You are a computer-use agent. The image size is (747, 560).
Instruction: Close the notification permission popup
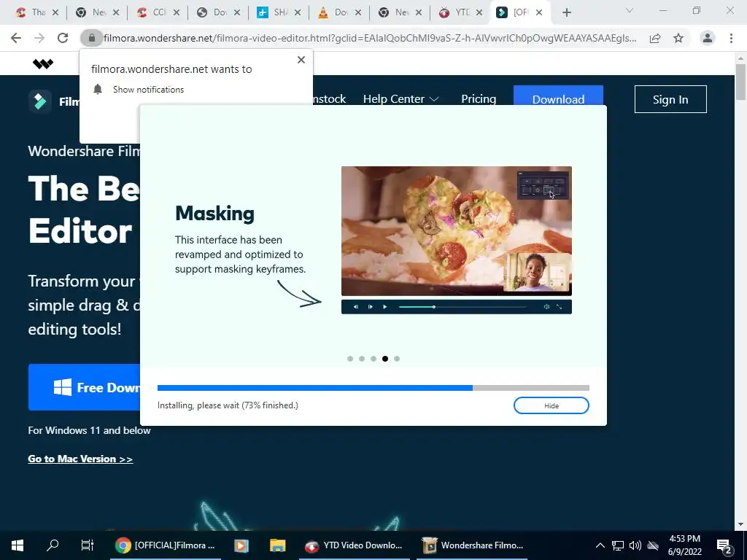[x=301, y=60]
